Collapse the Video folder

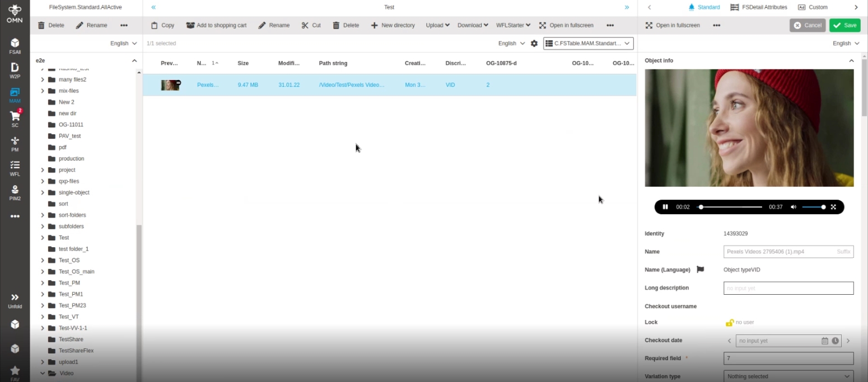43,373
